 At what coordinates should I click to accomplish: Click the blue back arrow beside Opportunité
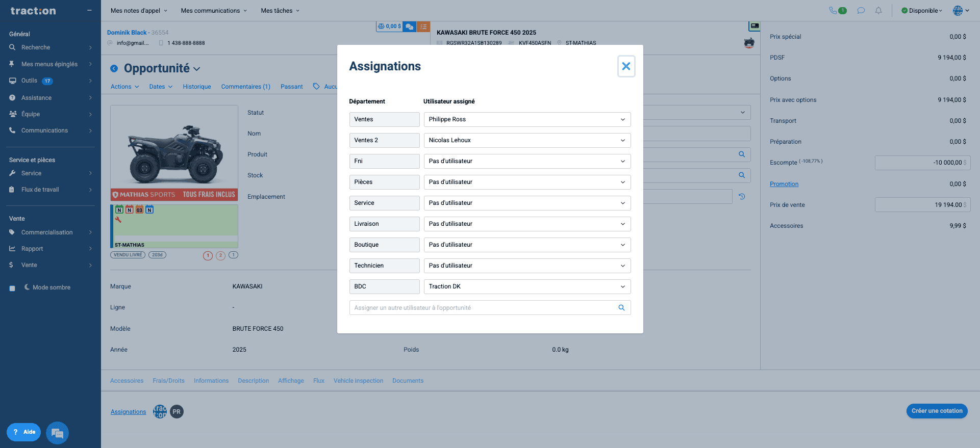coord(114,69)
